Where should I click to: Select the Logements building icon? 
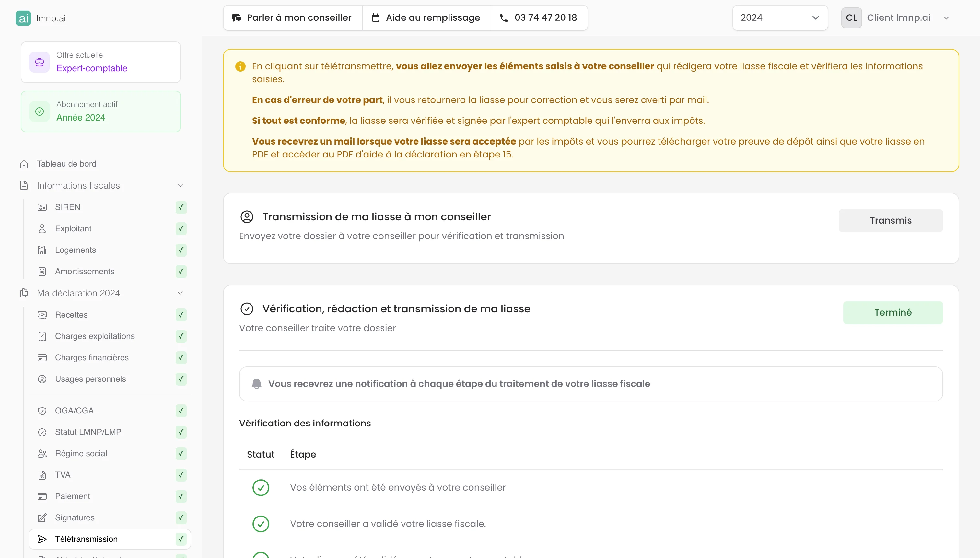(42, 250)
